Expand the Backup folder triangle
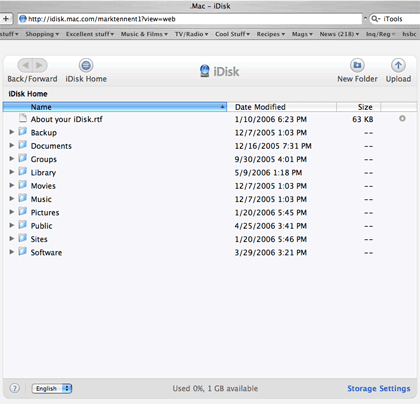Screen dimensions: 420x404 12,132
